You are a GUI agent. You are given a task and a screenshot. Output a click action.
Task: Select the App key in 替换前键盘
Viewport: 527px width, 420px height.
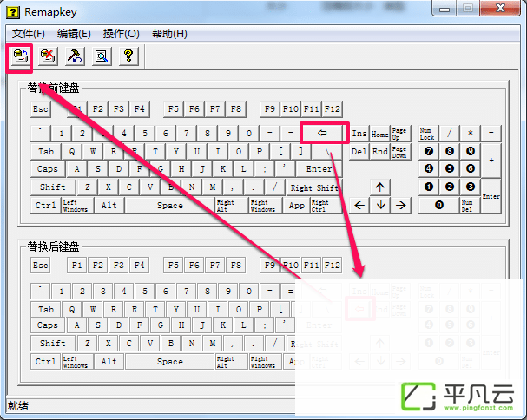coord(296,206)
